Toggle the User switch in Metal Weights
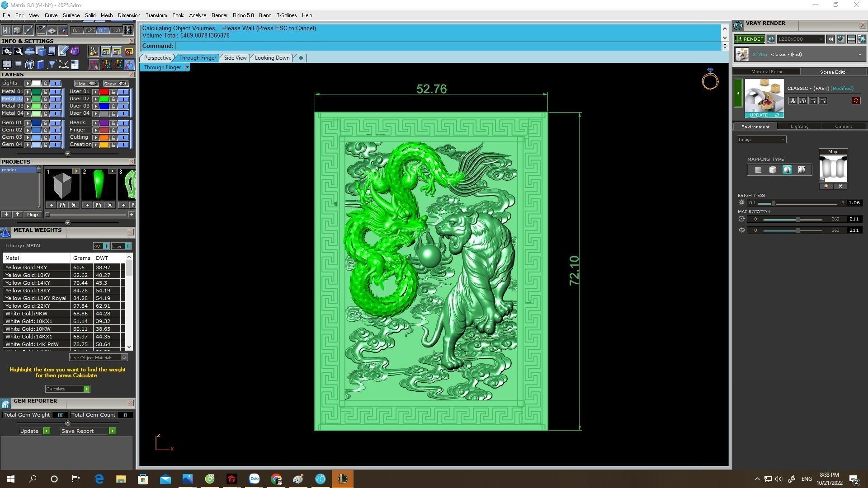868x488 pixels. point(121,246)
